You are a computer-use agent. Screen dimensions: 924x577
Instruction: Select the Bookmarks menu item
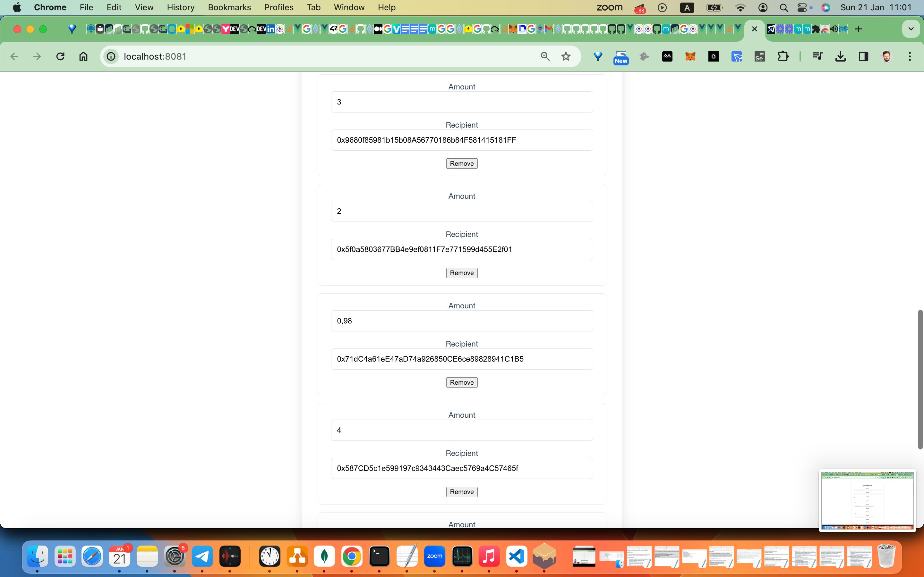[x=229, y=7]
